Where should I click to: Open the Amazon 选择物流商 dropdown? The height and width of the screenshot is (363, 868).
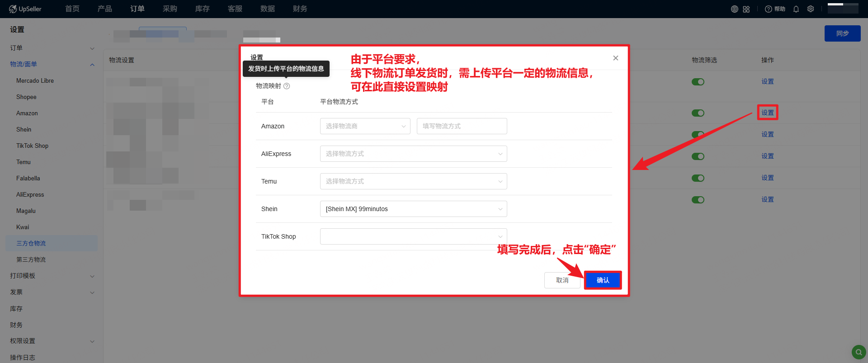365,126
